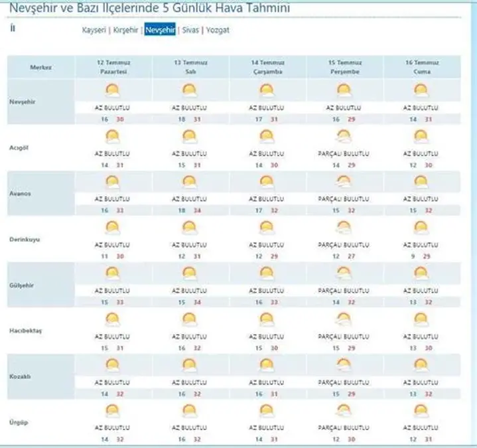This screenshot has height=448, width=477.
Task: Open the Kırşehir city link
Action: click(126, 31)
